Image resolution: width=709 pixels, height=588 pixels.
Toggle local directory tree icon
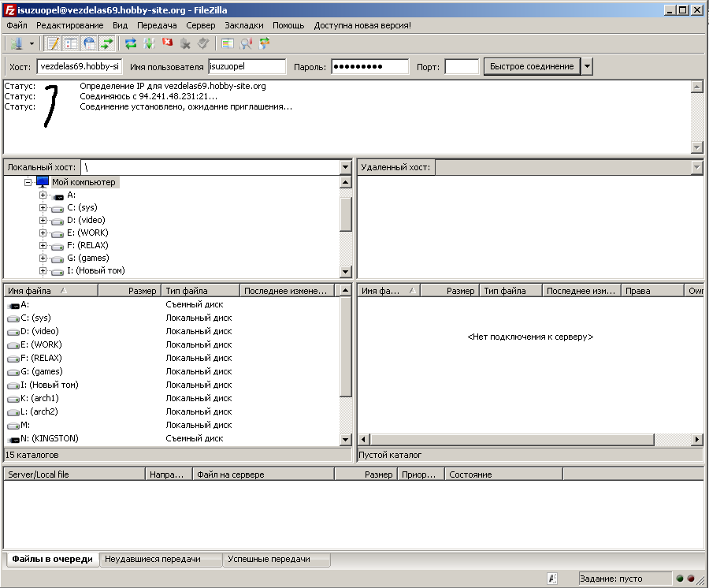click(x=71, y=43)
